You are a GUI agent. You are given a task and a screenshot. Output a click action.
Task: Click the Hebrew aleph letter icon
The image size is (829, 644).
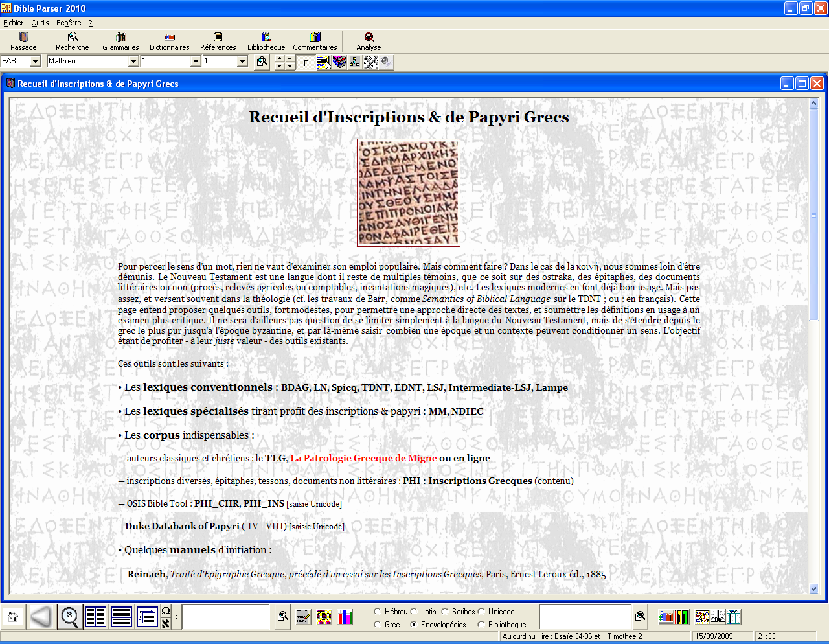pyautogui.click(x=166, y=623)
